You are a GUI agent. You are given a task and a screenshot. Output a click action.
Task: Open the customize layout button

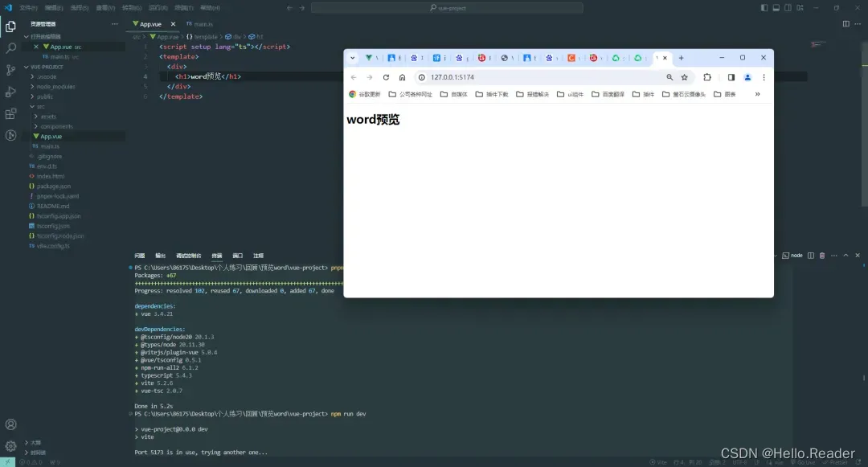coord(800,8)
